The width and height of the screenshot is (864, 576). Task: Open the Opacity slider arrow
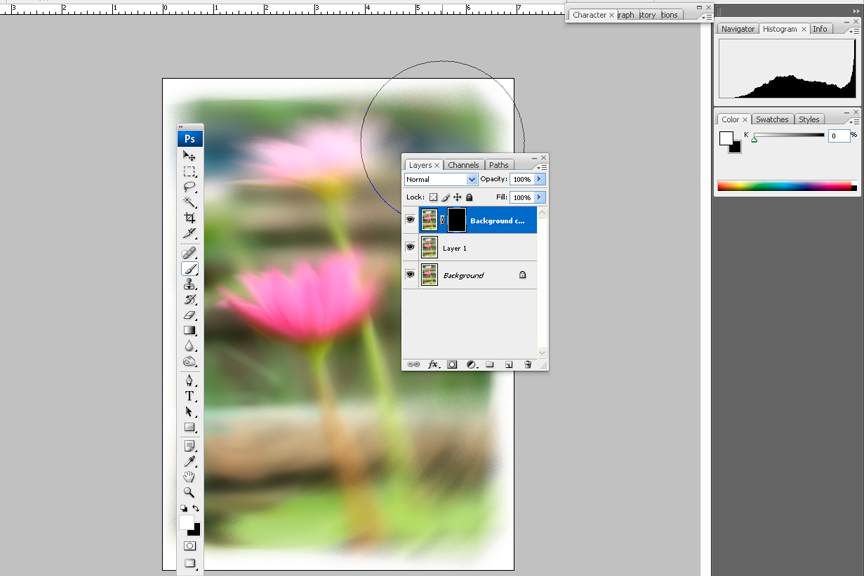(540, 180)
